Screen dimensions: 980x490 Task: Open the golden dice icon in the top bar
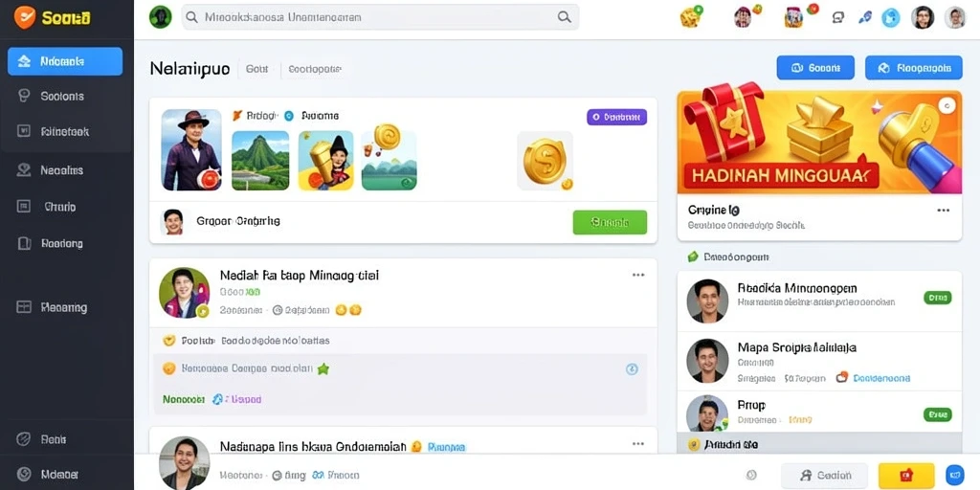point(691,17)
